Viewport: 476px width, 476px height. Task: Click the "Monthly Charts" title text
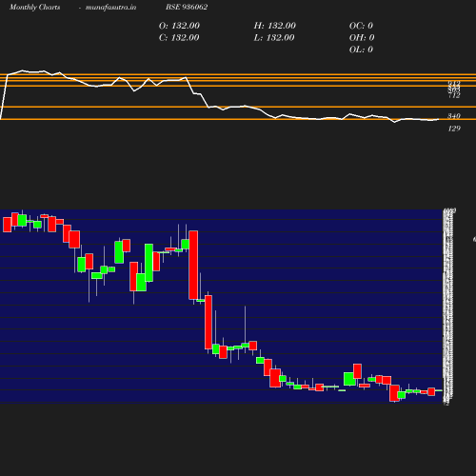34,7
